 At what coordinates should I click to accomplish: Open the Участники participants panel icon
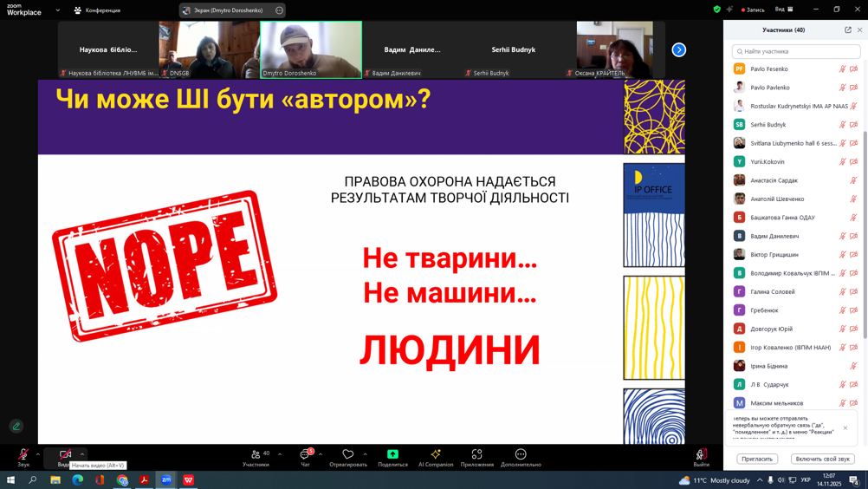pos(256,454)
